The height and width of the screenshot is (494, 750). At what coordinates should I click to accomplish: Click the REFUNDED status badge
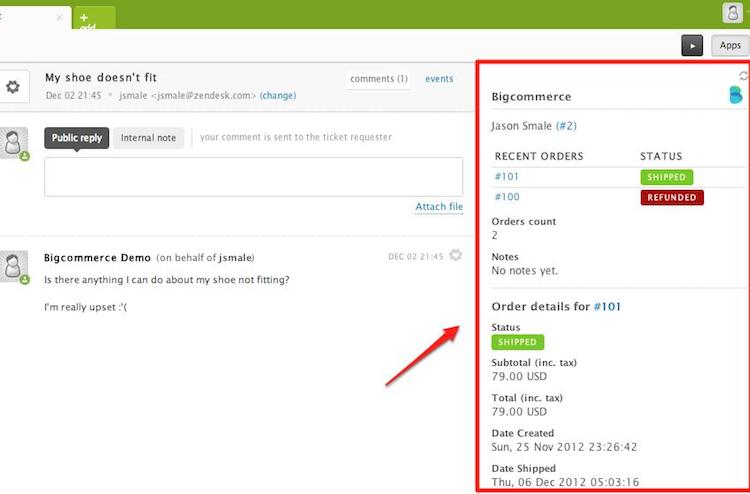click(672, 197)
